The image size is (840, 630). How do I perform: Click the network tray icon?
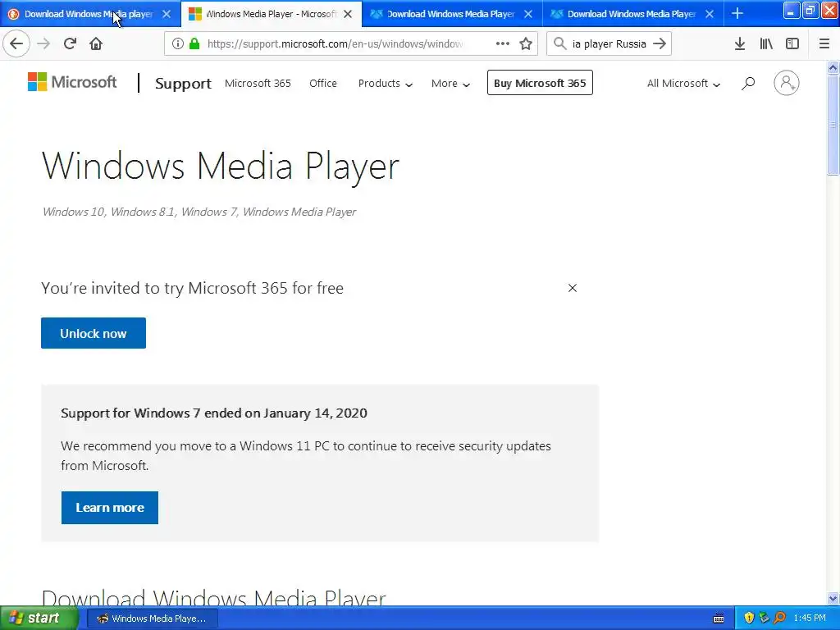[765, 618]
